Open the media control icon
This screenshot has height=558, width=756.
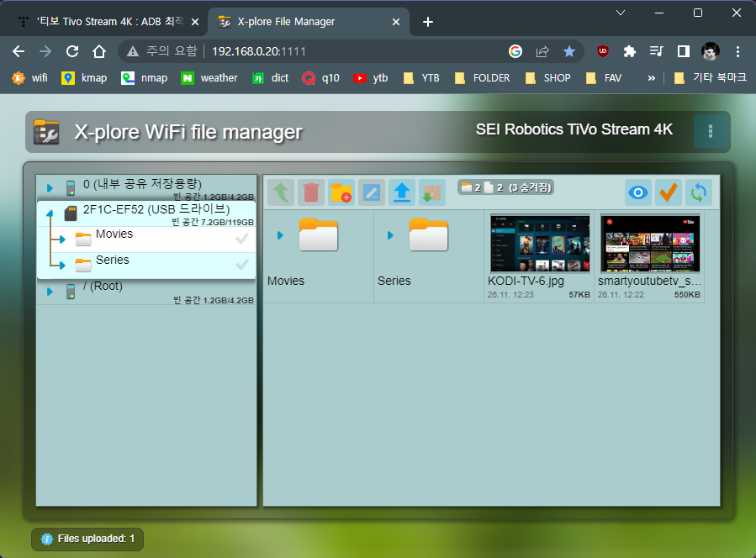point(657,51)
